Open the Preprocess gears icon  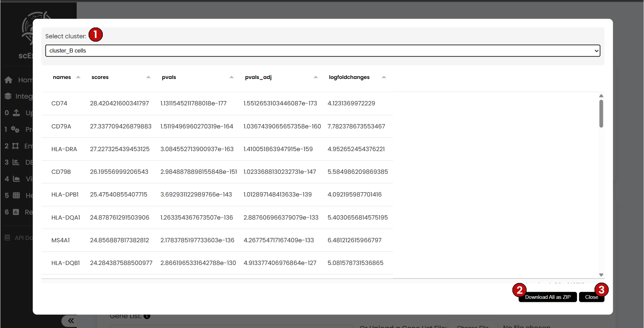tap(15, 129)
